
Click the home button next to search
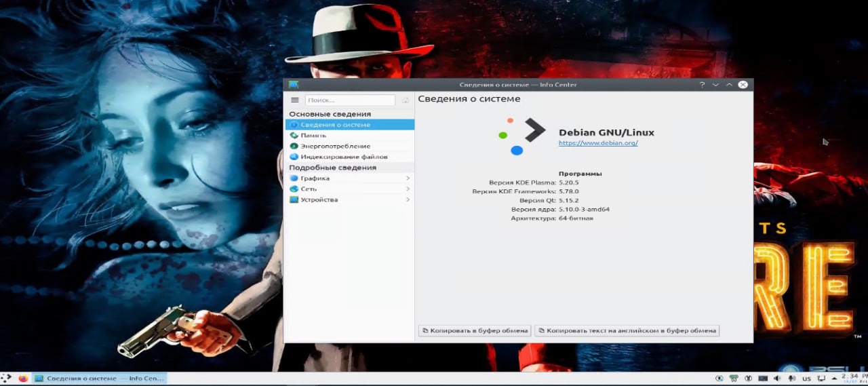[405, 100]
